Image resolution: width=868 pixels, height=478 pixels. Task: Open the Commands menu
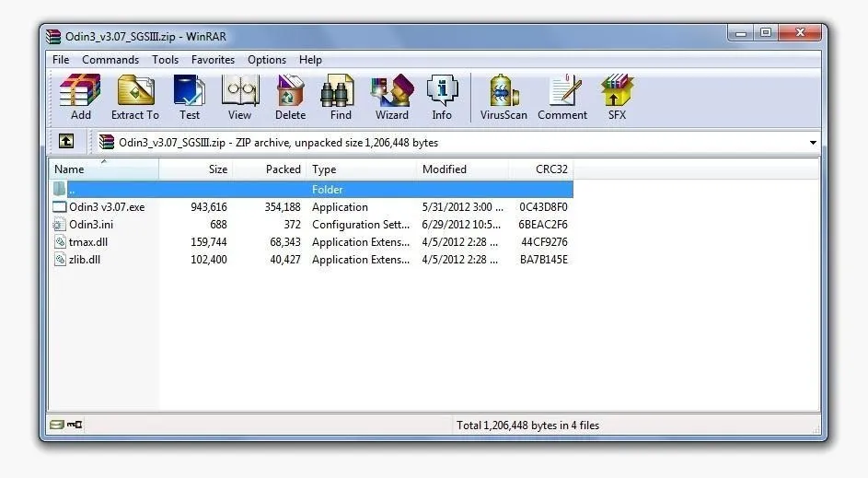click(110, 60)
